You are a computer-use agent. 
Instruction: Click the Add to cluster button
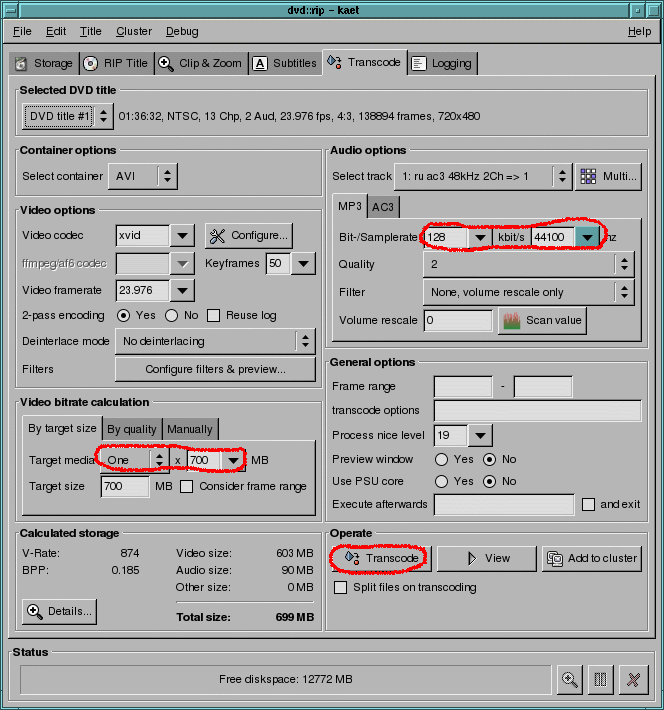click(592, 558)
